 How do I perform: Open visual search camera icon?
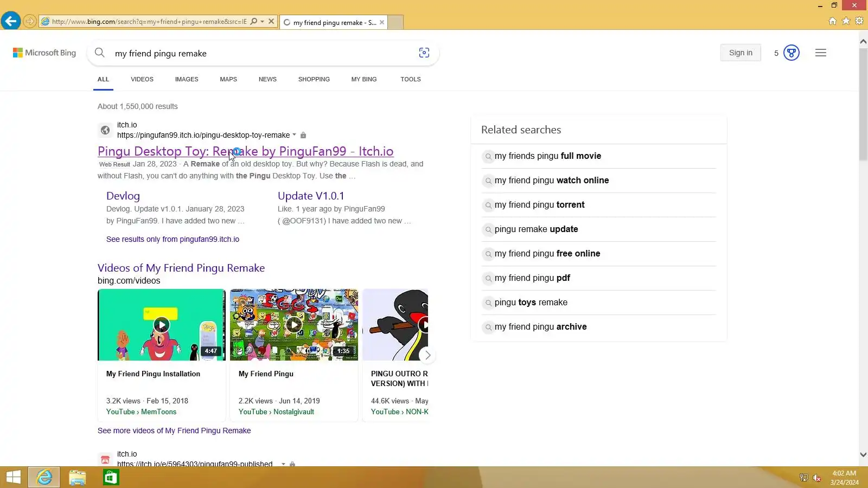coord(424,53)
